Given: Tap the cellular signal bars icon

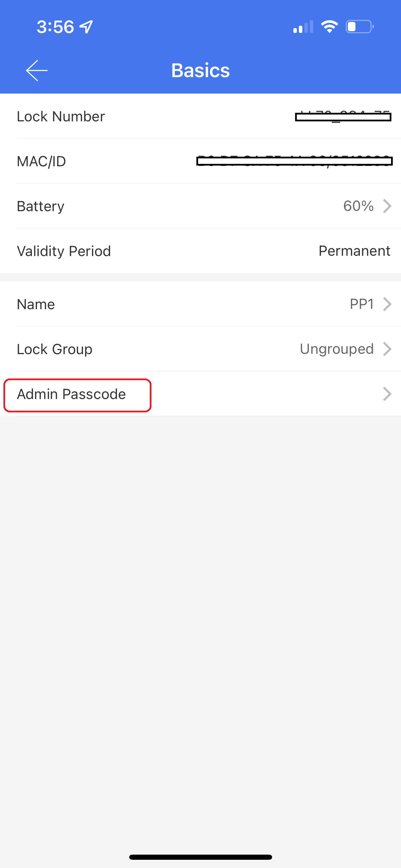Looking at the screenshot, I should (x=303, y=27).
